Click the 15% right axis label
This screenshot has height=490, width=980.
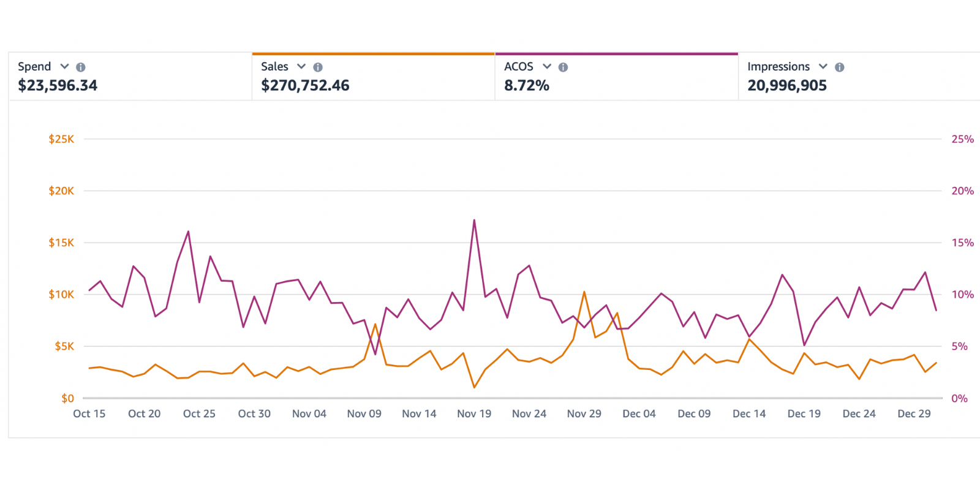coord(962,243)
